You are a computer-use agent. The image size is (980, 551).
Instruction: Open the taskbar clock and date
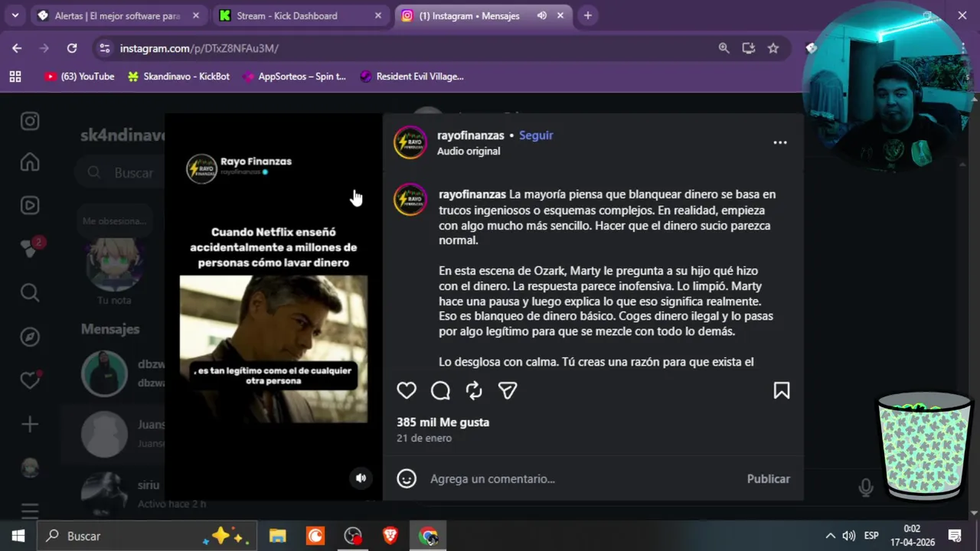pos(912,536)
